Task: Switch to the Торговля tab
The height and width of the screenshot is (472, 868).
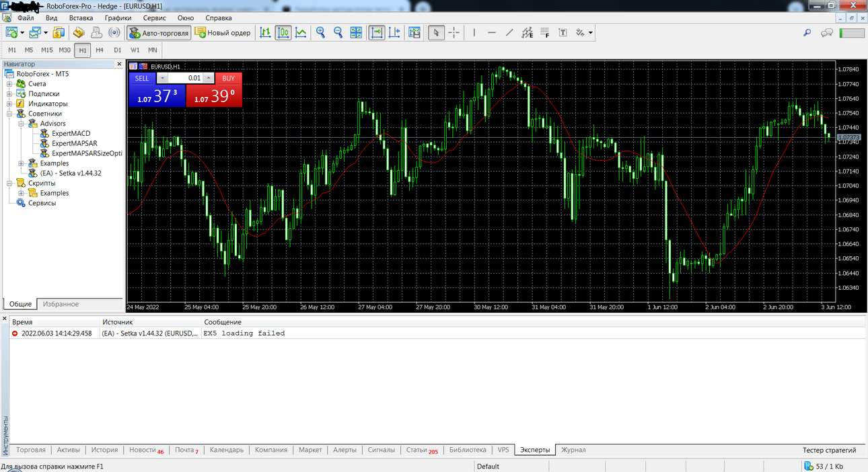Action: click(31, 450)
